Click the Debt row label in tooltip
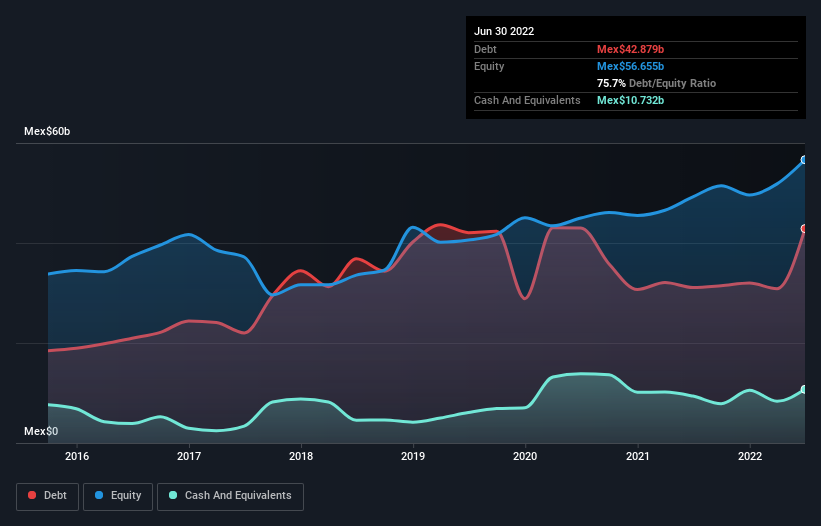 click(x=485, y=49)
